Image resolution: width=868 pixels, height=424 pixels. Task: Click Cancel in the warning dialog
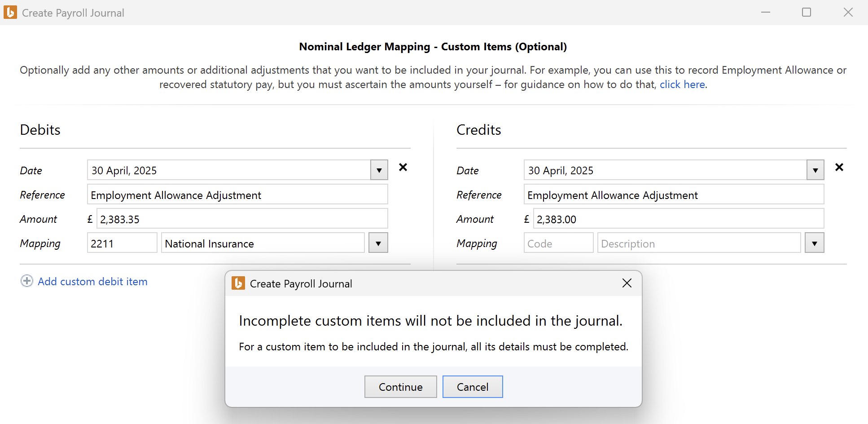point(473,387)
